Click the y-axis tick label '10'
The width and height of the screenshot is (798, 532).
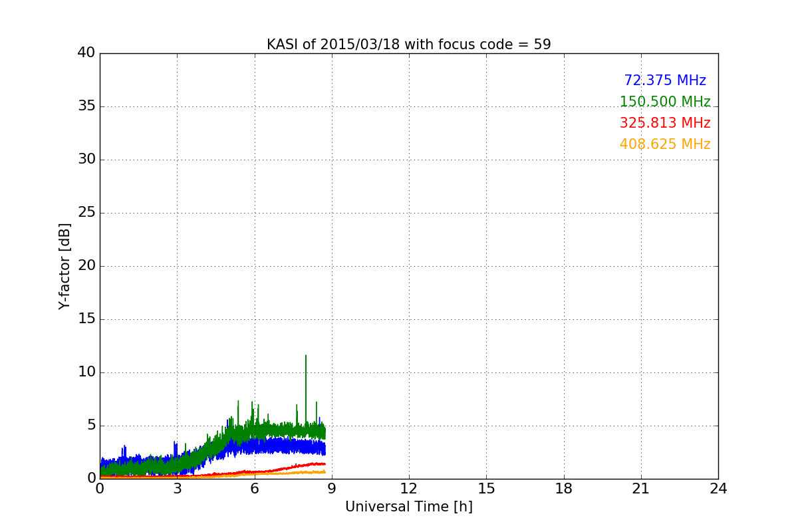click(86, 372)
